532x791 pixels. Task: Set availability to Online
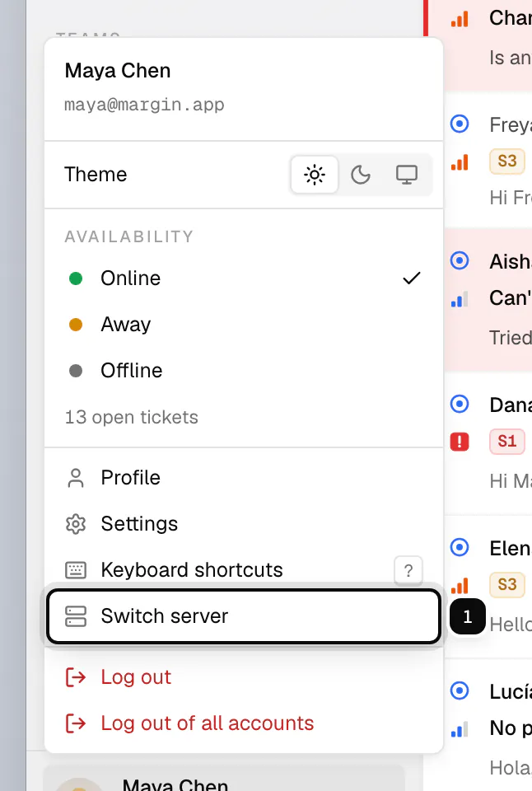[244, 278]
